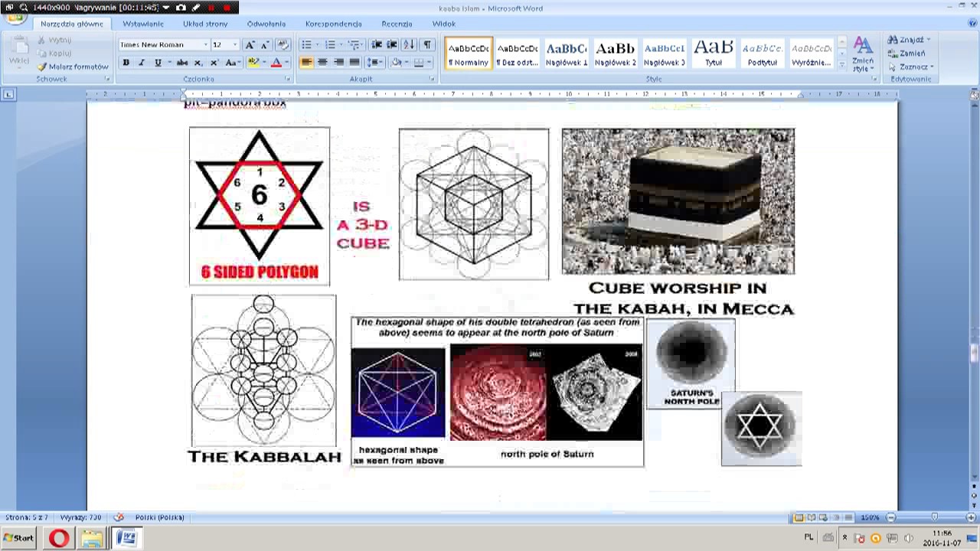Screen dimensions: 980x551
Task: Click the red font color icon
Action: (x=276, y=63)
